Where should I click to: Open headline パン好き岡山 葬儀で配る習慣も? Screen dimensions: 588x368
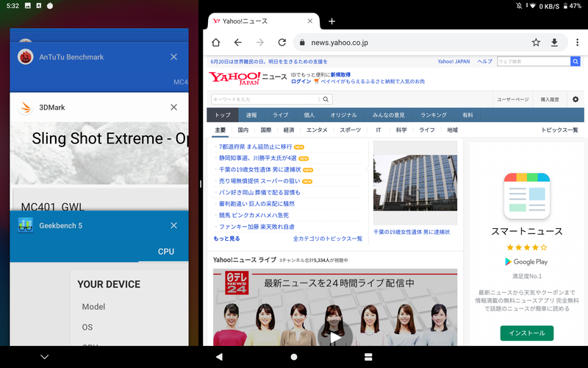tap(259, 192)
